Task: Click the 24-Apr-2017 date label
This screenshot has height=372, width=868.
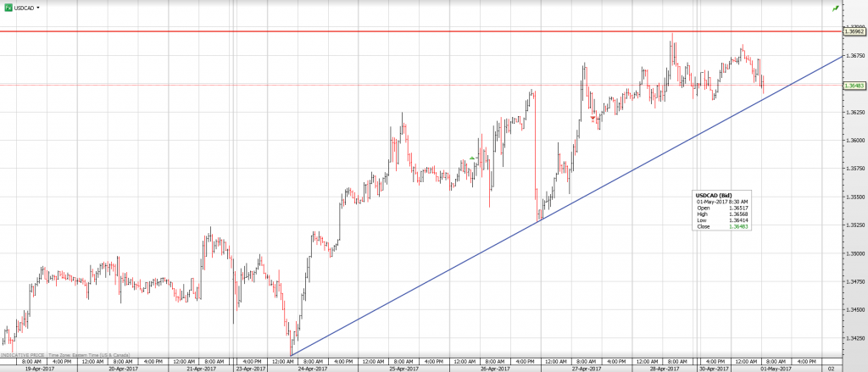Action: [312, 368]
